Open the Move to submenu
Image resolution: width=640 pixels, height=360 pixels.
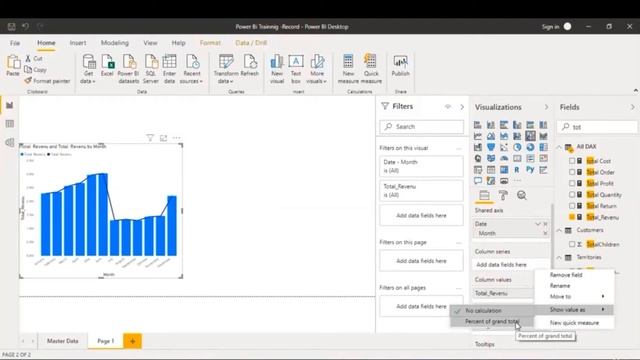pos(574,297)
